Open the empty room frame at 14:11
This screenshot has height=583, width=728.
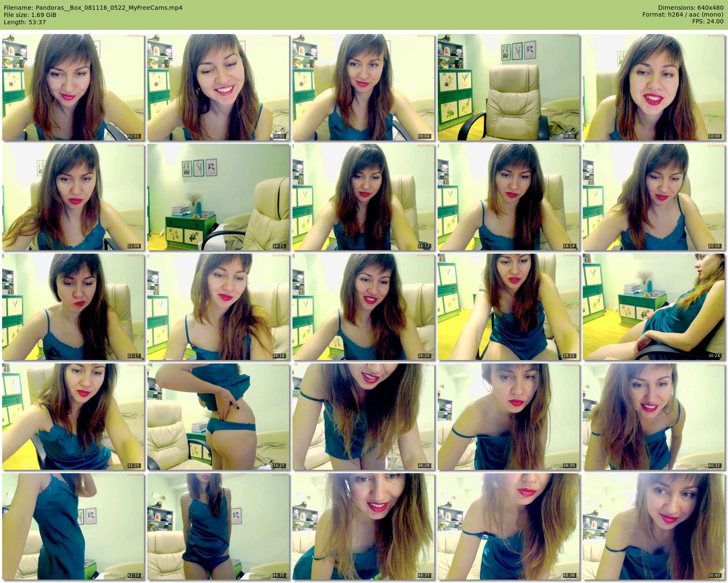tap(218, 197)
